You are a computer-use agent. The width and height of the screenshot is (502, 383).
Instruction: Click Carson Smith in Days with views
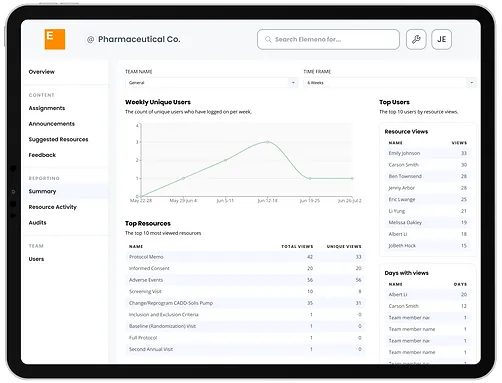tap(404, 306)
